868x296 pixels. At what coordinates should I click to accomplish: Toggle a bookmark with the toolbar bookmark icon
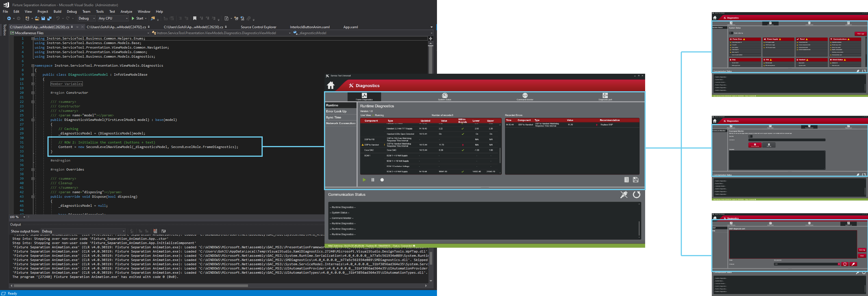(194, 19)
